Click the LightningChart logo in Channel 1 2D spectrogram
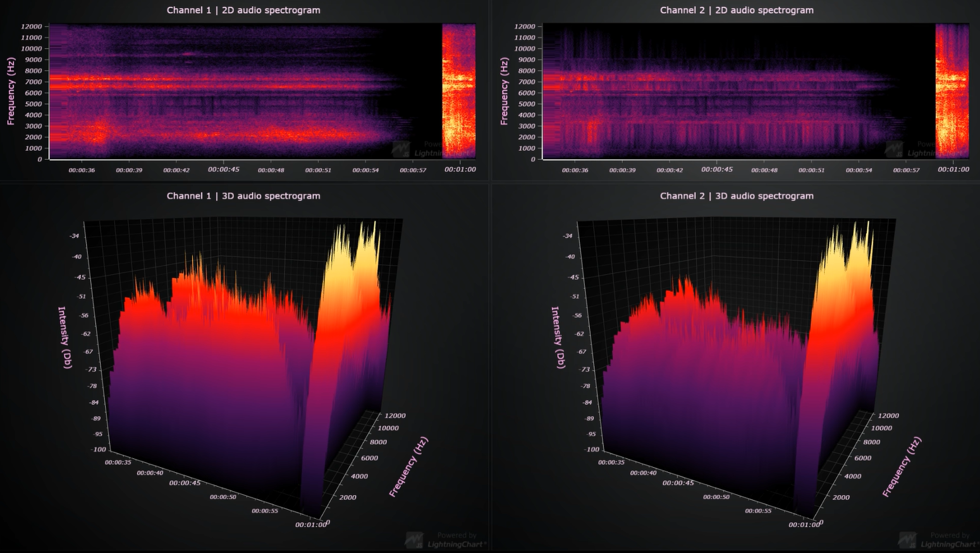This screenshot has width=980, height=553. pos(401,150)
